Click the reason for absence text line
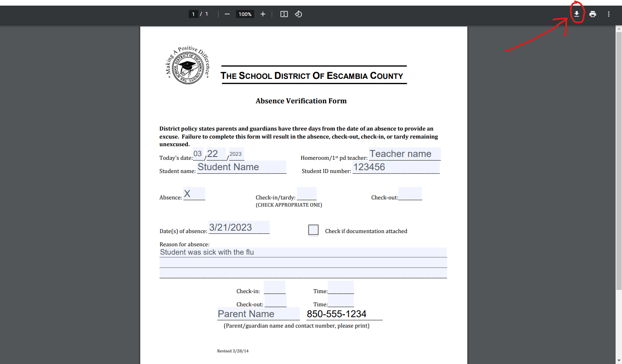 (303, 252)
